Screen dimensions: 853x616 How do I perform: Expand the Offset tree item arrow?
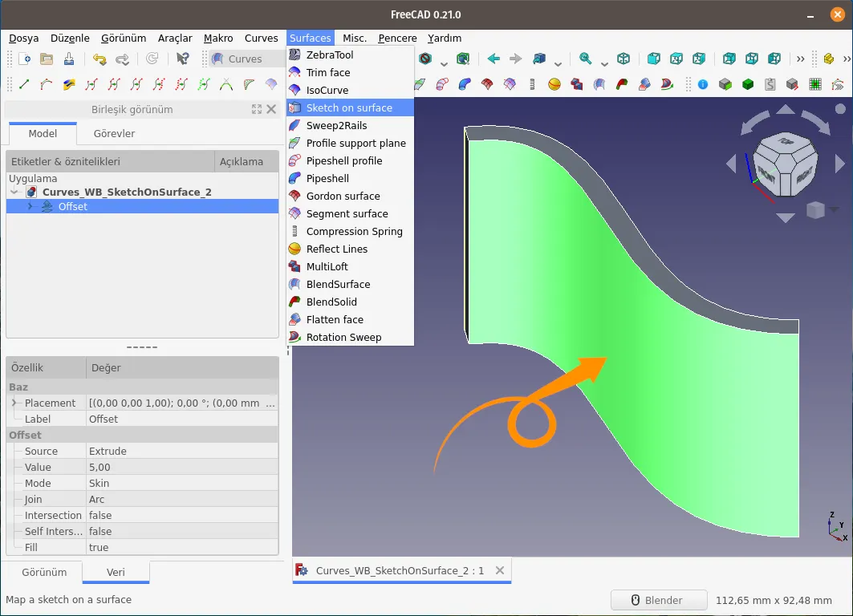pos(30,207)
